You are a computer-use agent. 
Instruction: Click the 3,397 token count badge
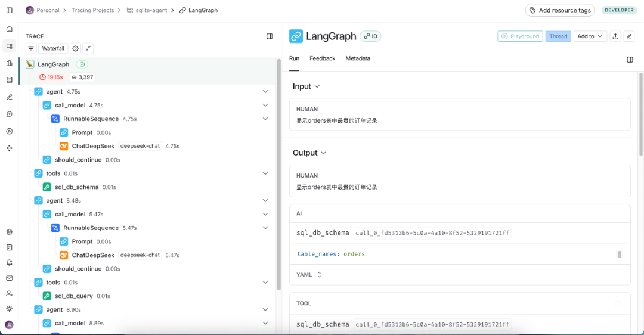click(82, 77)
